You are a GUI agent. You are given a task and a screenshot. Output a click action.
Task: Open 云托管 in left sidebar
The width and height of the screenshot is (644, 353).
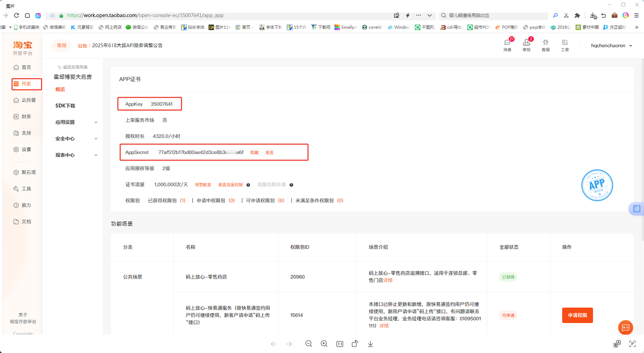(x=25, y=100)
